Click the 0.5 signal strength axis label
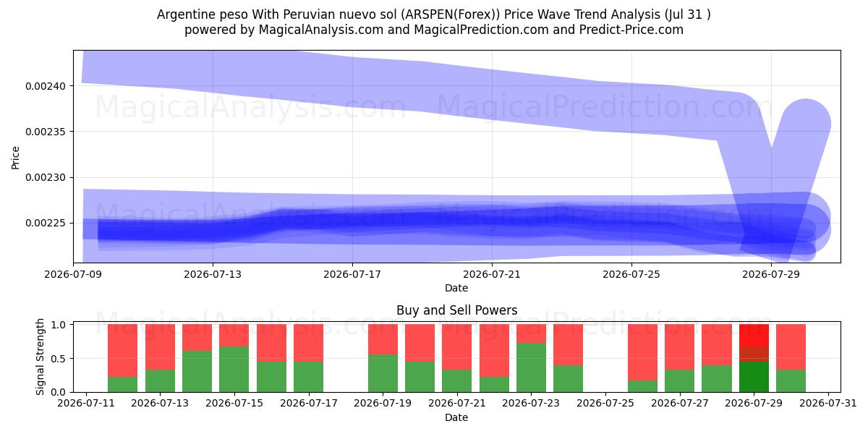The height and width of the screenshot is (434, 868). pyautogui.click(x=58, y=358)
